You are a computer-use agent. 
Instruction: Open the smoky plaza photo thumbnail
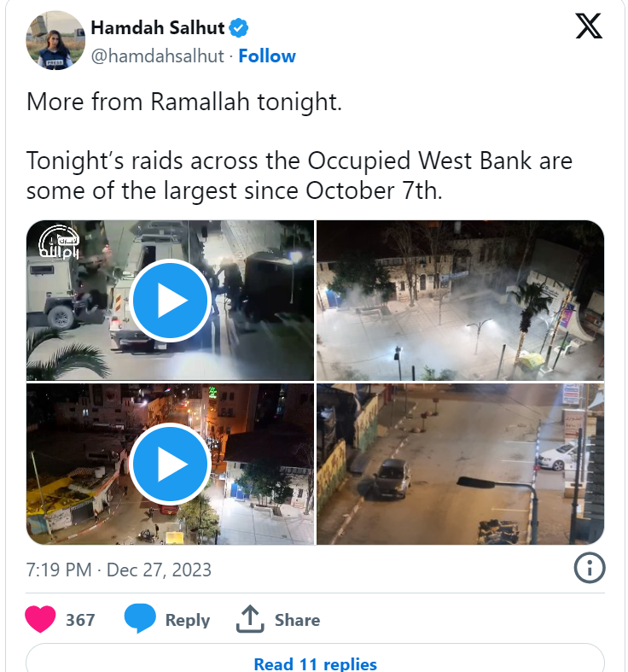[x=461, y=301]
